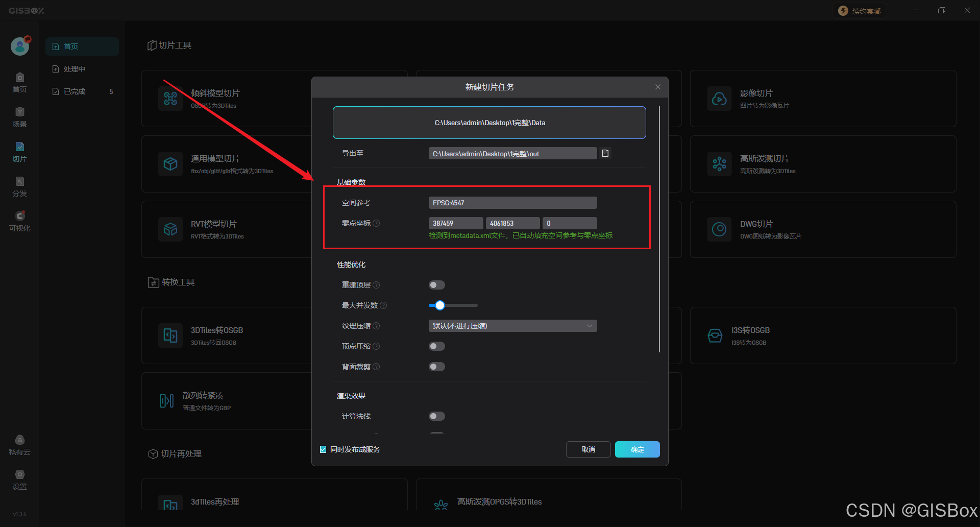Click the 3DTiles转OSGB convert icon

click(x=170, y=336)
